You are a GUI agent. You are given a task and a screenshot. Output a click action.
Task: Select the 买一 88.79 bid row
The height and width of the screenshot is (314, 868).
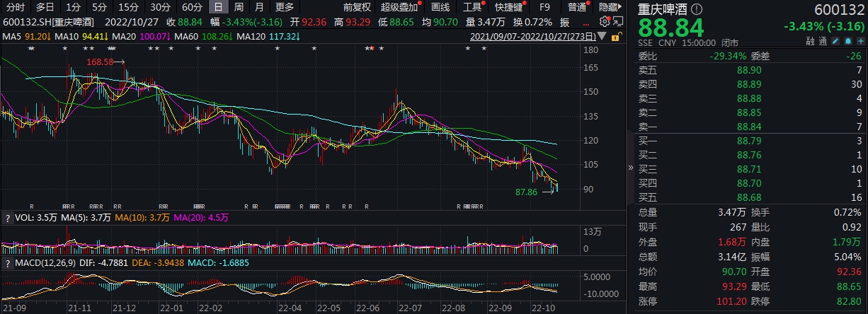(750, 142)
